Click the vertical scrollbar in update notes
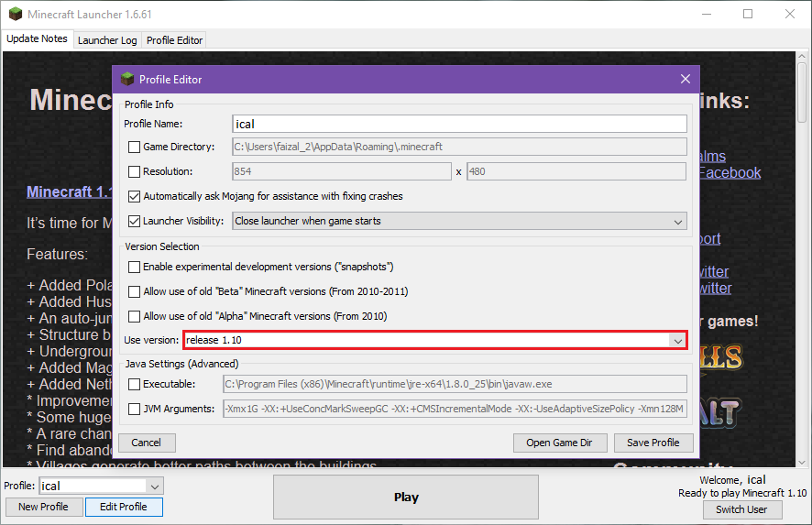 pos(802,93)
